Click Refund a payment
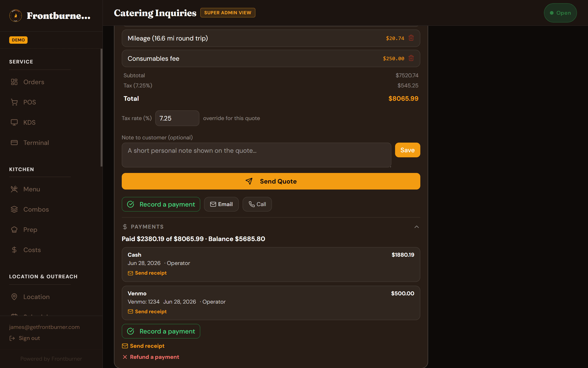Viewport: 588px width, 368px height. click(x=151, y=357)
